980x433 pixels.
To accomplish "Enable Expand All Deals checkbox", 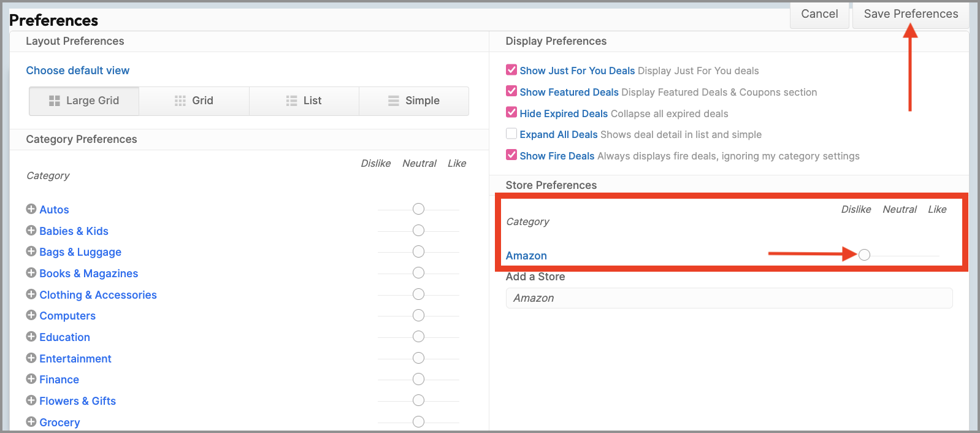I will point(511,134).
